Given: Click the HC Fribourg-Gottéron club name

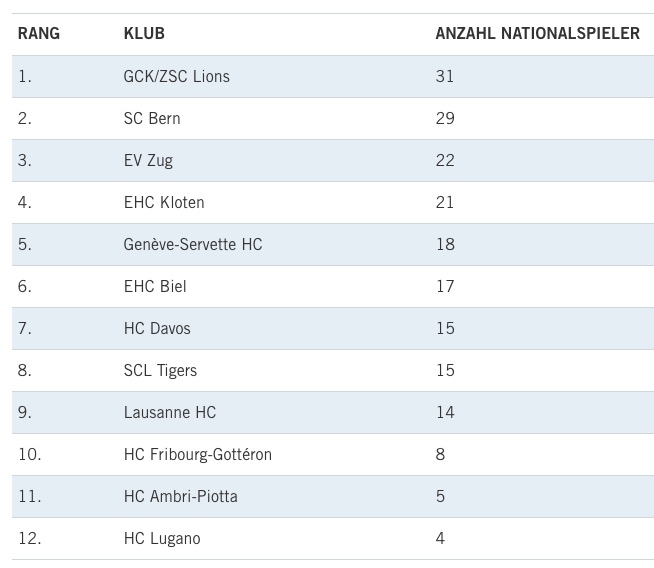Looking at the screenshot, I should (x=198, y=454).
